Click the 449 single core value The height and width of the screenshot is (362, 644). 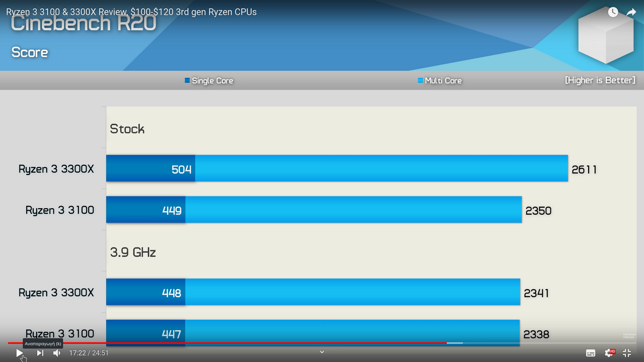point(172,211)
